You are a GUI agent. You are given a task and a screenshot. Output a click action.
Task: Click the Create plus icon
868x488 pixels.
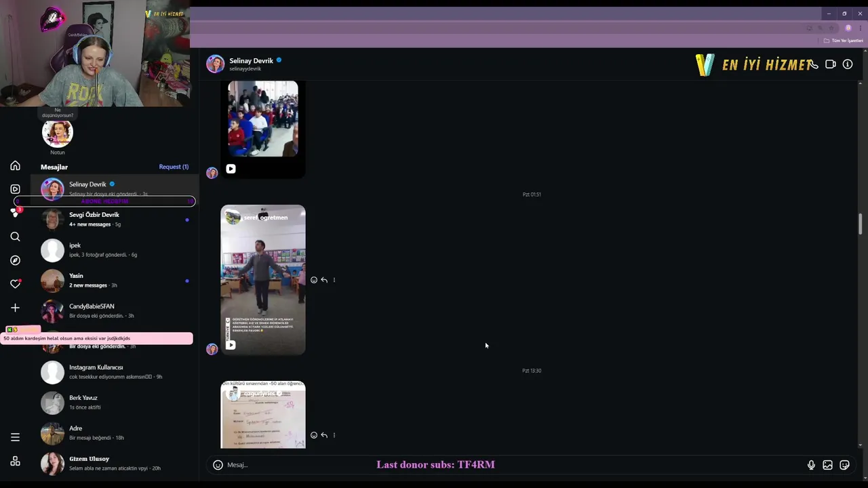(x=15, y=308)
